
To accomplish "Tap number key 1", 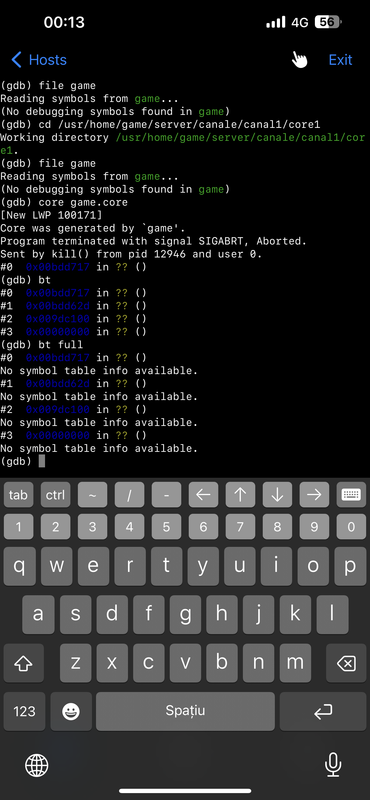I will click(x=18, y=527).
